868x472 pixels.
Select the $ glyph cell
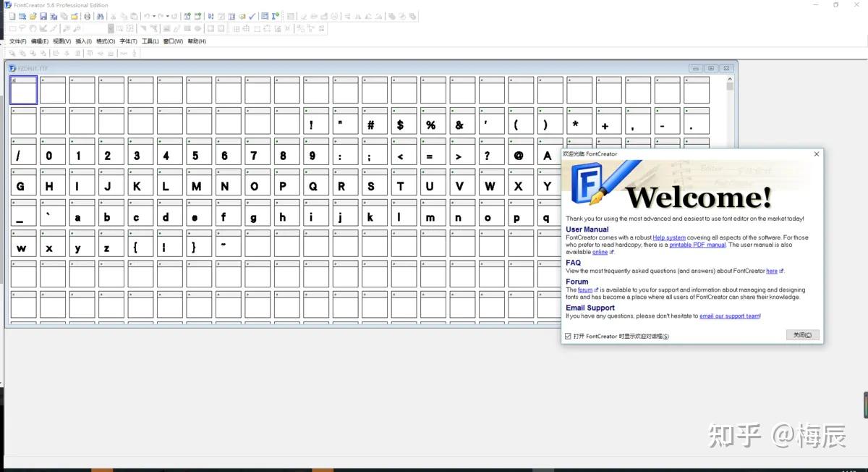404,121
